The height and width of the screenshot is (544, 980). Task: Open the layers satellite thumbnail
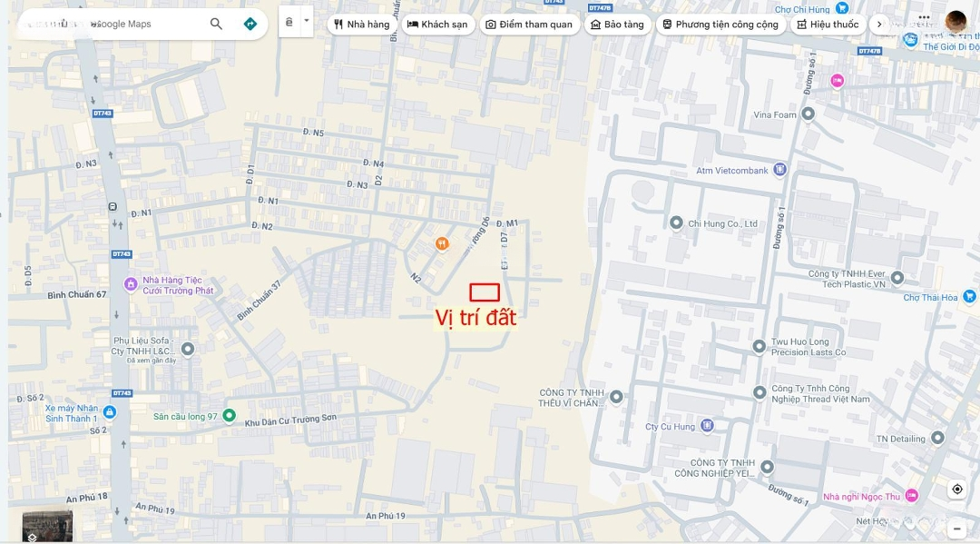click(47, 526)
